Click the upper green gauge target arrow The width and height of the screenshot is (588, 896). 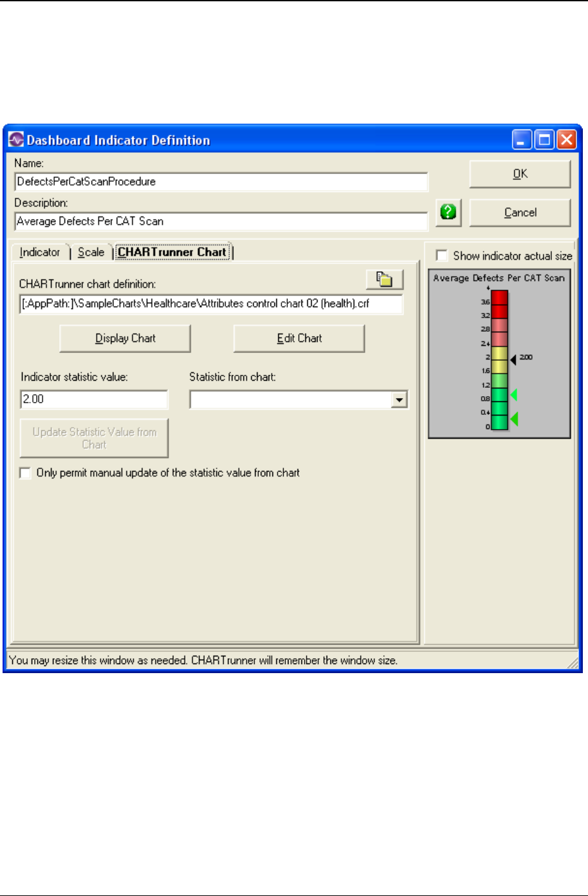[513, 395]
